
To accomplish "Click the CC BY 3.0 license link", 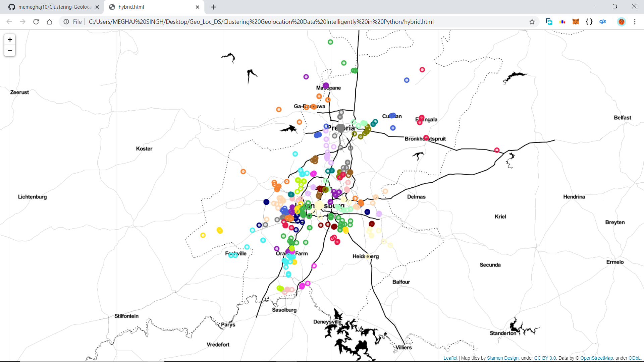I will point(545,358).
